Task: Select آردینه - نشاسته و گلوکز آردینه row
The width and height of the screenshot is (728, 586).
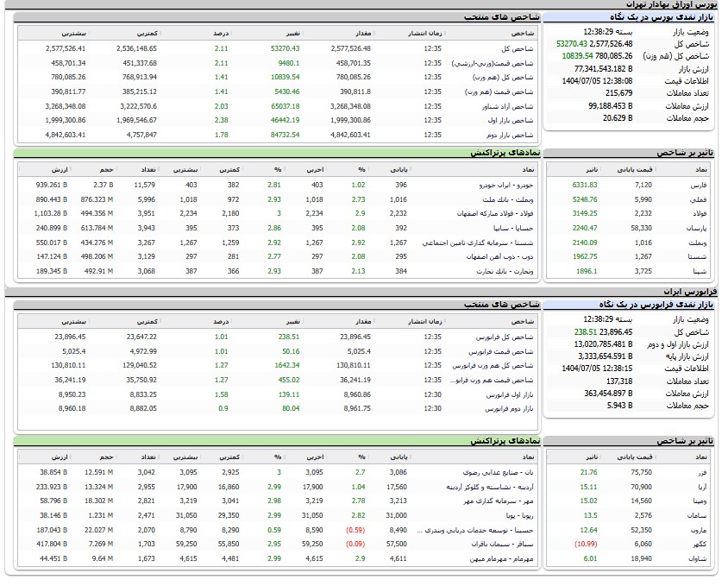Action: tap(490, 487)
